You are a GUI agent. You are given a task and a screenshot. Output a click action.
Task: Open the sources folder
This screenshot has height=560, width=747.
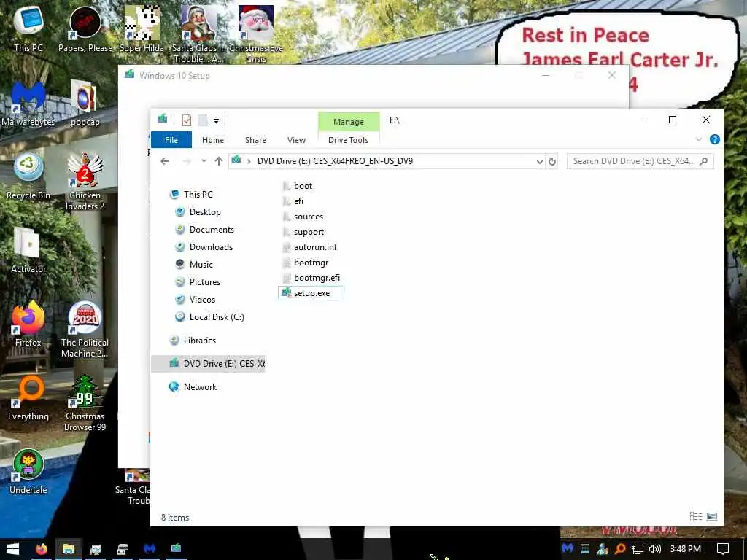coord(303,216)
